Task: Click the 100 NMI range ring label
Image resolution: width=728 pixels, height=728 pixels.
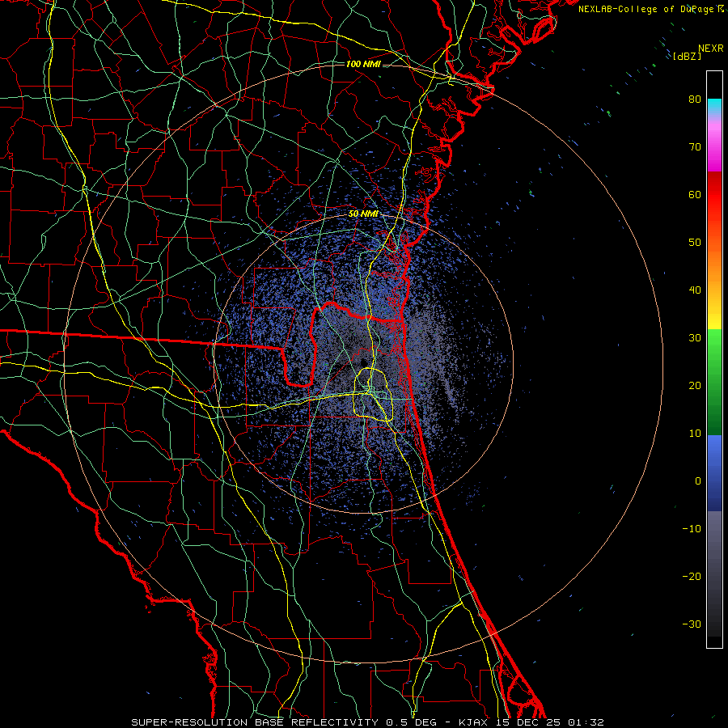Action: point(363,64)
